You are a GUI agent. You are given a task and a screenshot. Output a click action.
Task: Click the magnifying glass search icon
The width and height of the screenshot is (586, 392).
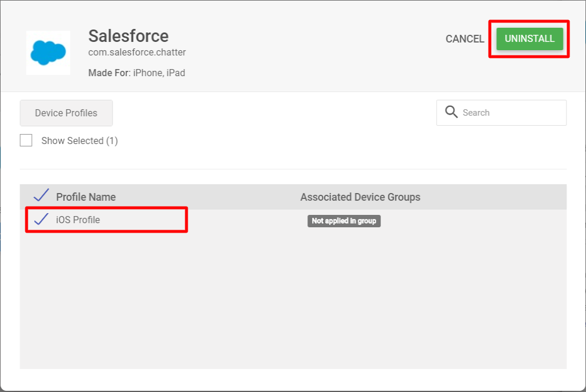pos(451,112)
